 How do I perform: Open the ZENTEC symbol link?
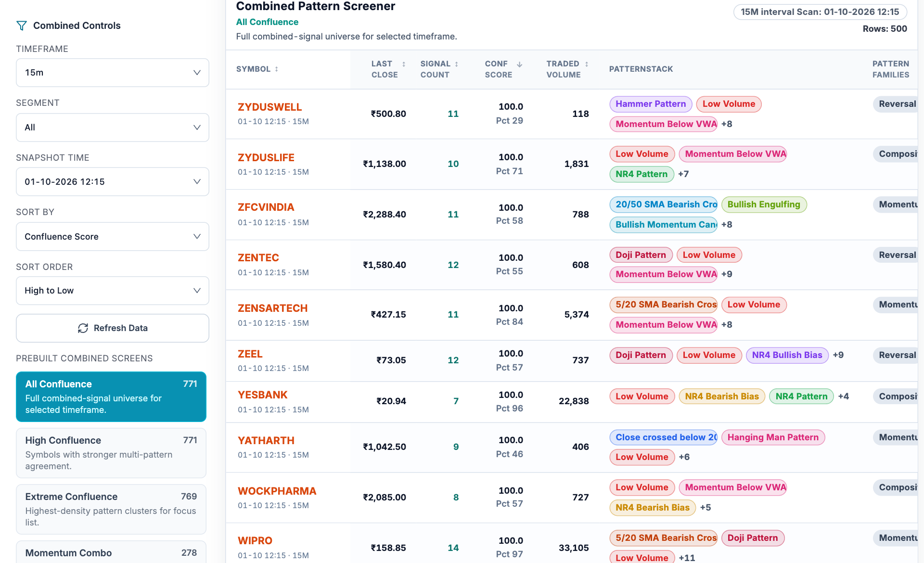click(258, 258)
